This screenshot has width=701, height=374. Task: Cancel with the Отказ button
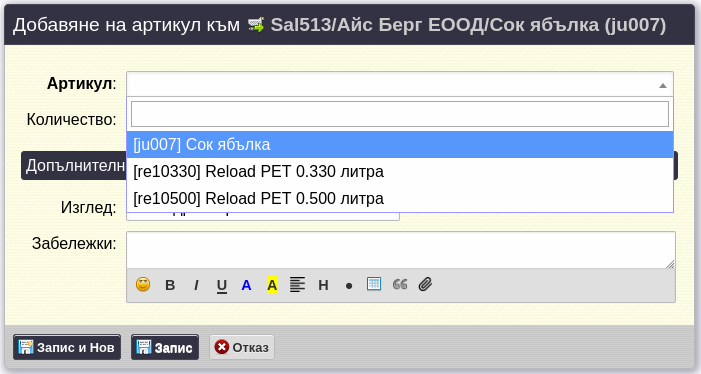(242, 347)
